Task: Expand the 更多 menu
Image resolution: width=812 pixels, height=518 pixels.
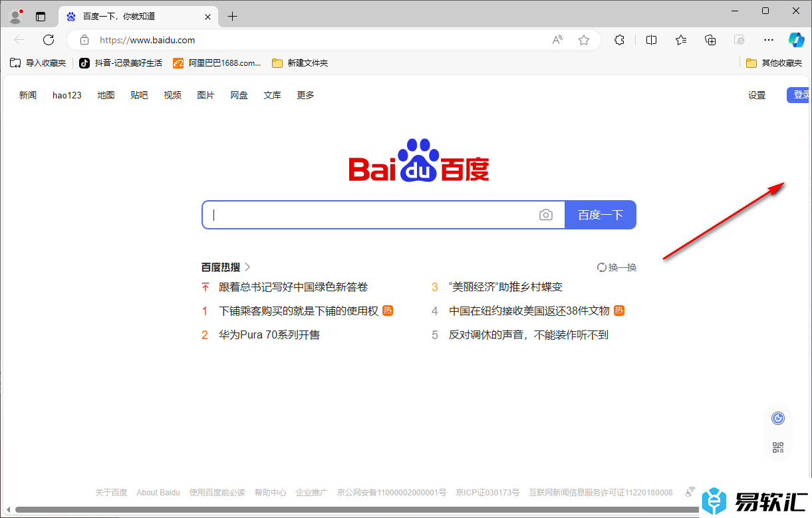Action: (x=305, y=95)
